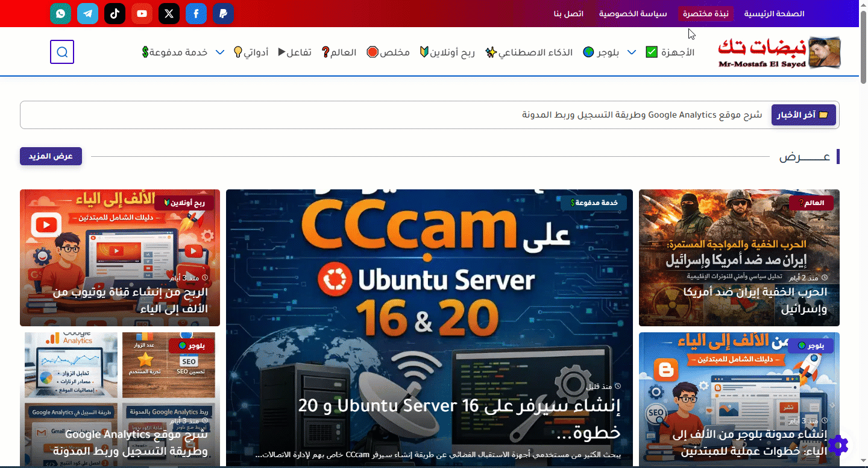Open the بلوجر nav menu item
The height and width of the screenshot is (468, 868).
601,52
